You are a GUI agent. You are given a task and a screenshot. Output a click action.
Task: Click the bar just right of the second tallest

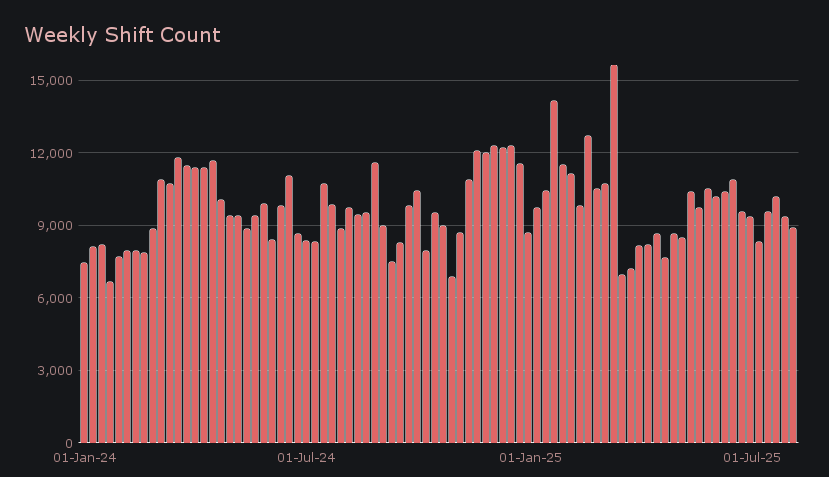(x=563, y=304)
